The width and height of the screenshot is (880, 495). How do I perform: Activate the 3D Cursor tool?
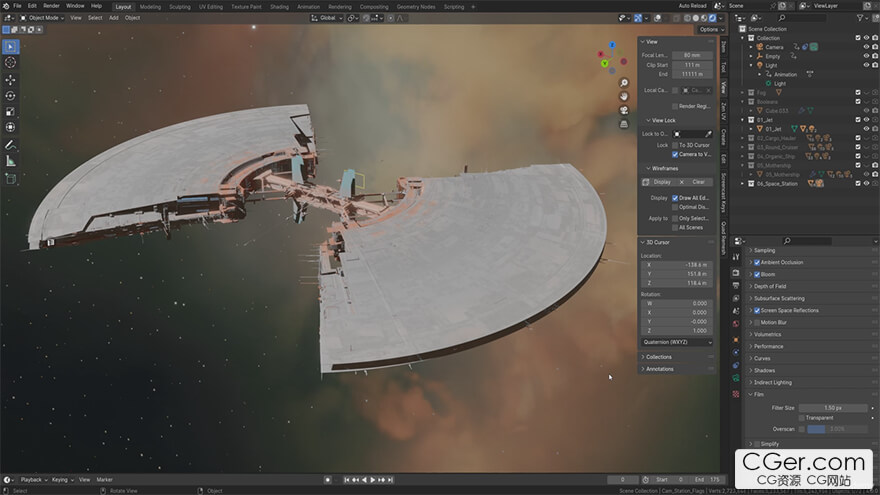point(11,63)
